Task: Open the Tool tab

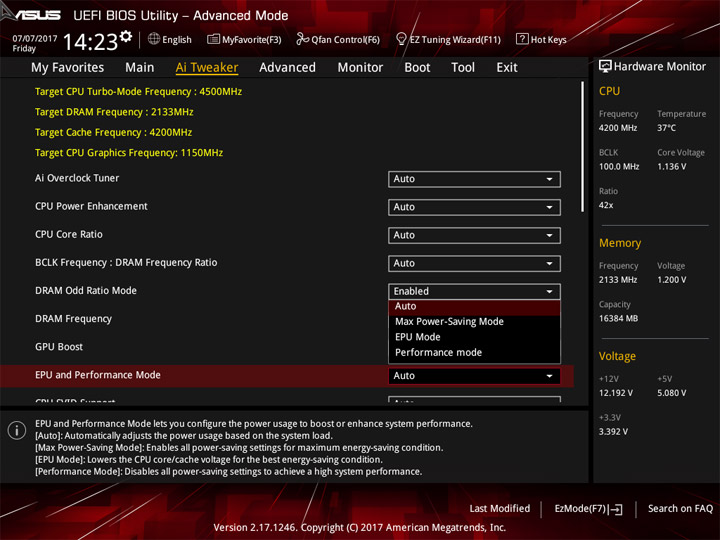Action: [463, 68]
